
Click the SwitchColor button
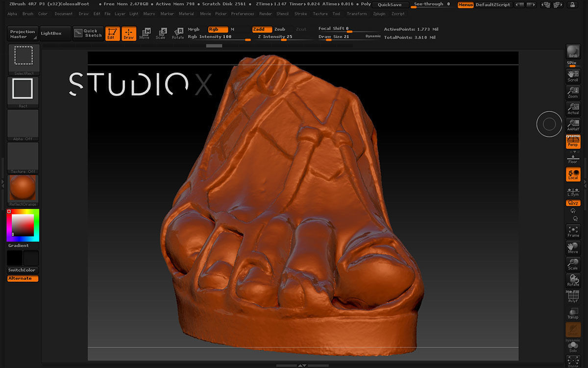tap(23, 270)
